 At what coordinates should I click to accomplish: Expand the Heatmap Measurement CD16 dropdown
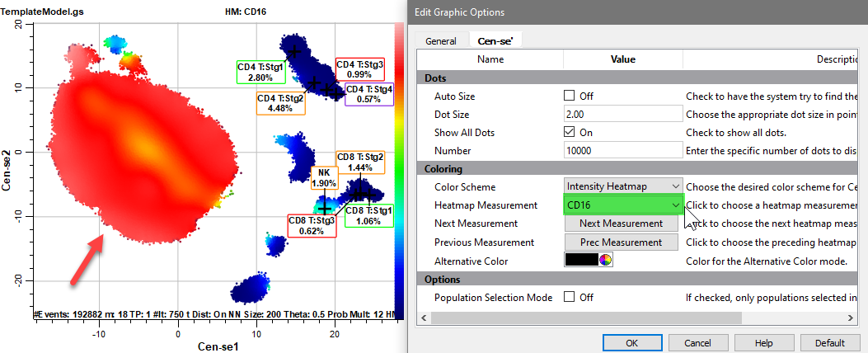(x=622, y=205)
